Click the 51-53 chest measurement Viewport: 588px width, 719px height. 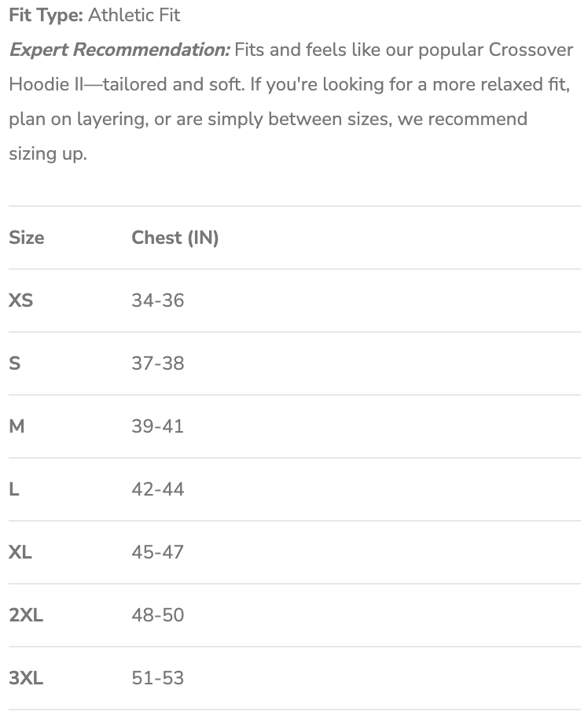click(158, 678)
